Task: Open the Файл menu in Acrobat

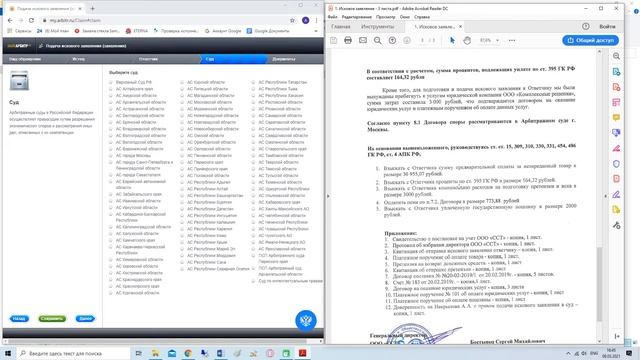Action: [332, 17]
